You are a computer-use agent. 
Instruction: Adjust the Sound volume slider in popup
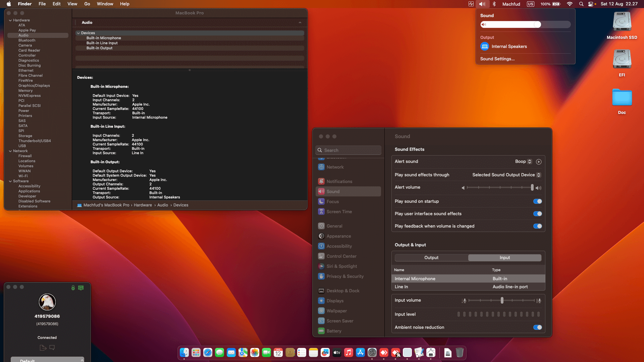525,24
